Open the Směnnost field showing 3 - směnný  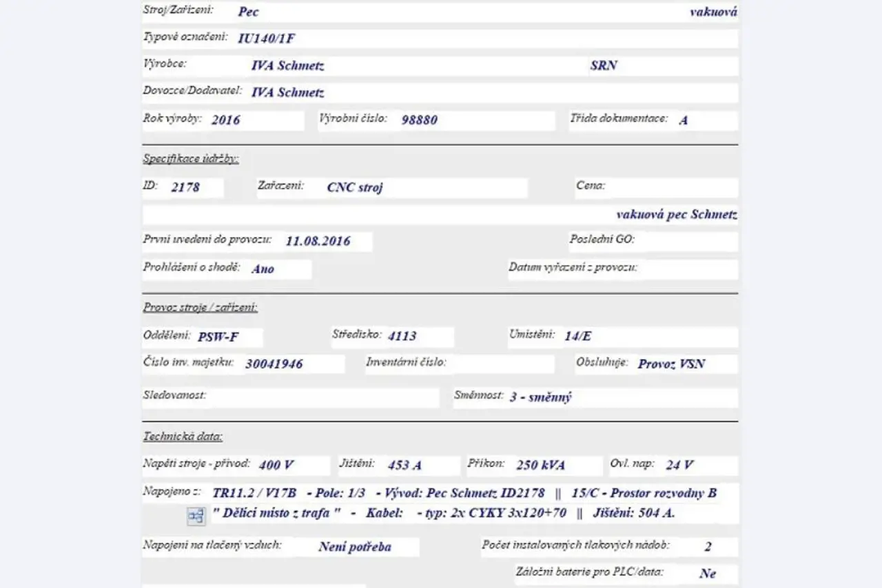(x=620, y=397)
